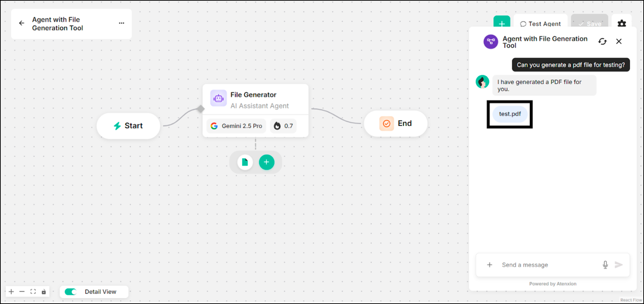Viewport: 644px width, 304px height.
Task: Select the document tool under File Generator
Action: tap(244, 162)
